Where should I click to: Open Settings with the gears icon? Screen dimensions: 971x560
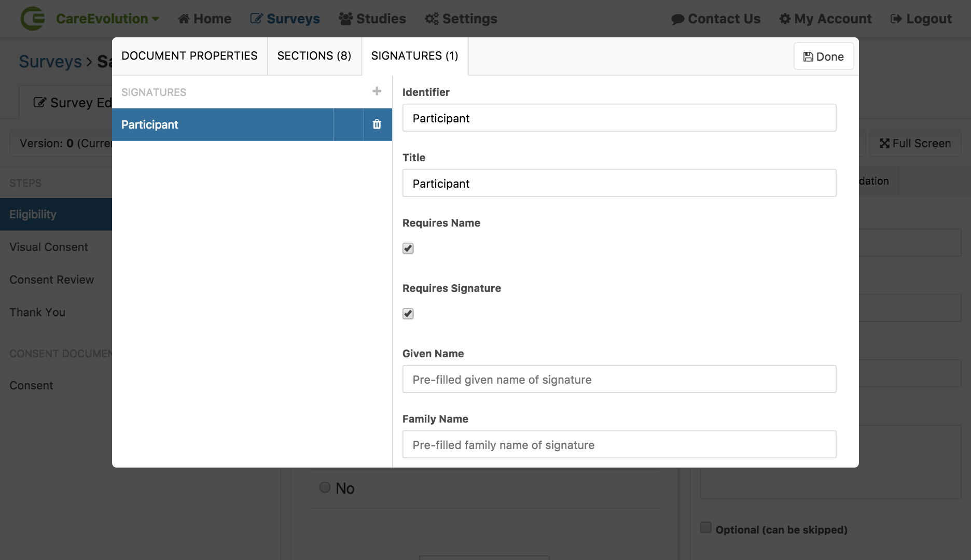tap(432, 19)
